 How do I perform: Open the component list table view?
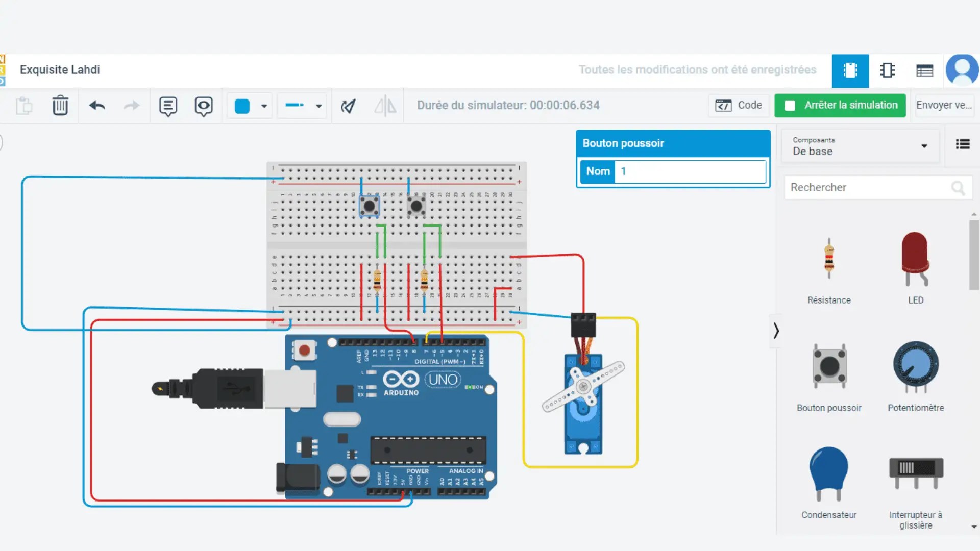[x=925, y=70]
